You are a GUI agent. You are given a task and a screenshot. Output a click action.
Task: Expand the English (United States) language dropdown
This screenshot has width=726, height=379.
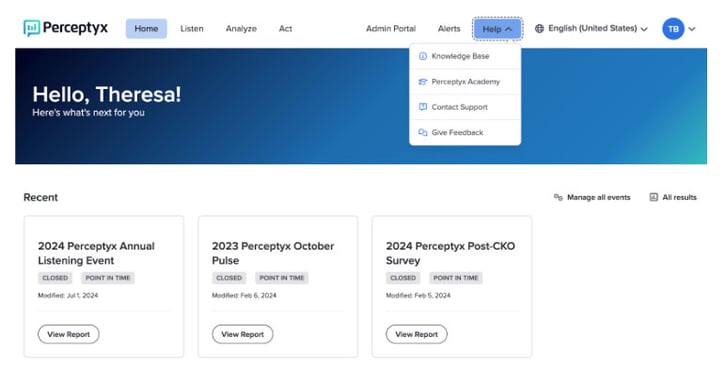591,29
